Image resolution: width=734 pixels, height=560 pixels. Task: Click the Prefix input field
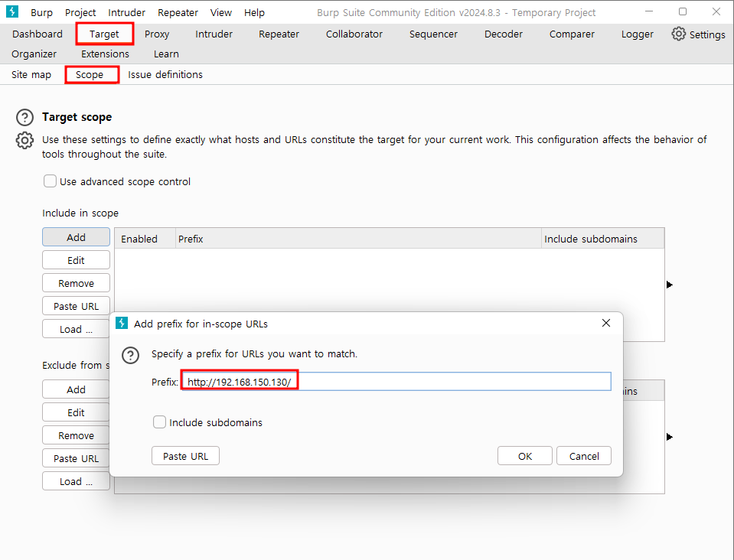[396, 381]
